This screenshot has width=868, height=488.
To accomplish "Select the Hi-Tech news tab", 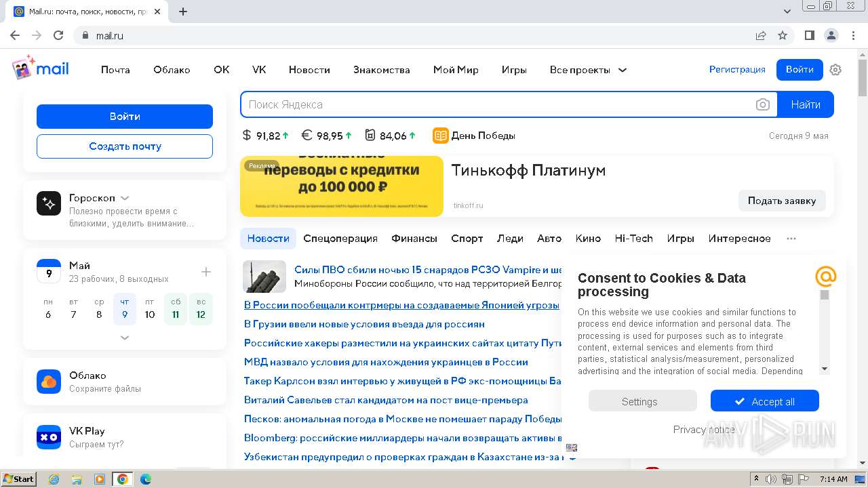I will (633, 239).
